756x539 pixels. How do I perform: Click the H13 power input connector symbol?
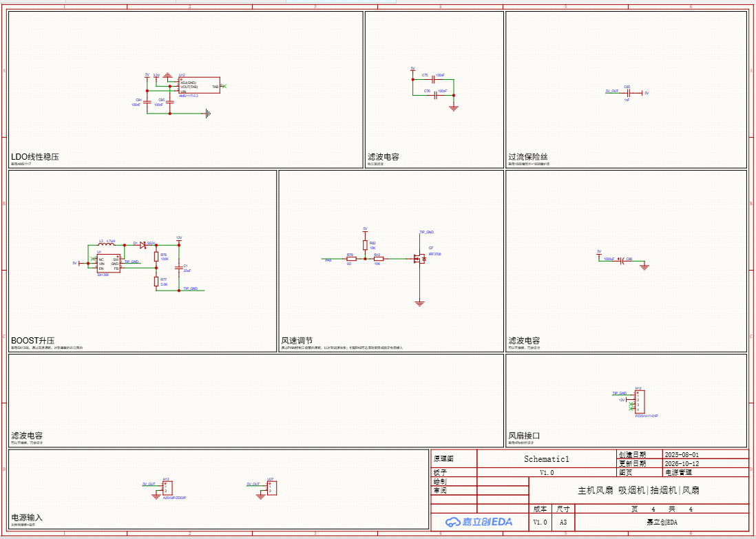(x=167, y=488)
